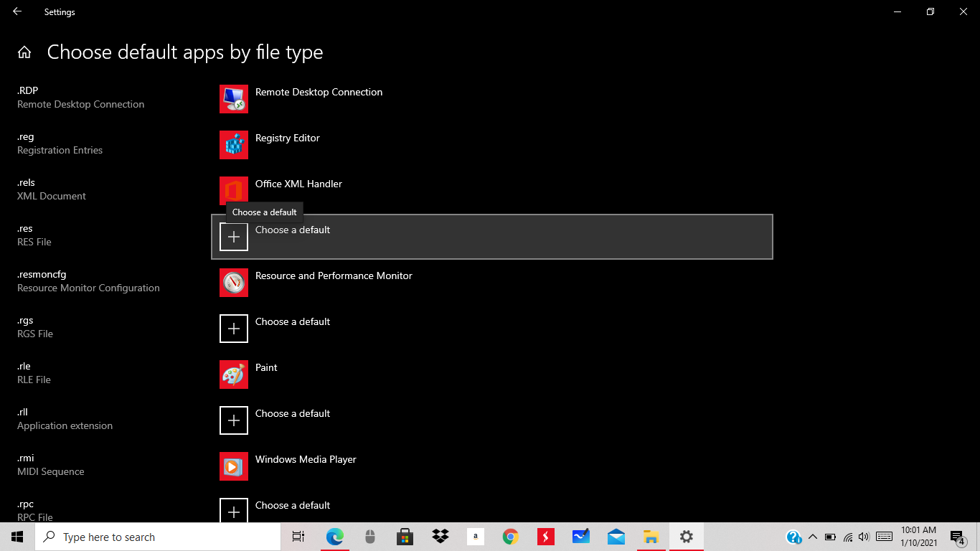Click 'Resource Monitor Configuration' description
The height and width of the screenshot is (551, 980).
[88, 288]
